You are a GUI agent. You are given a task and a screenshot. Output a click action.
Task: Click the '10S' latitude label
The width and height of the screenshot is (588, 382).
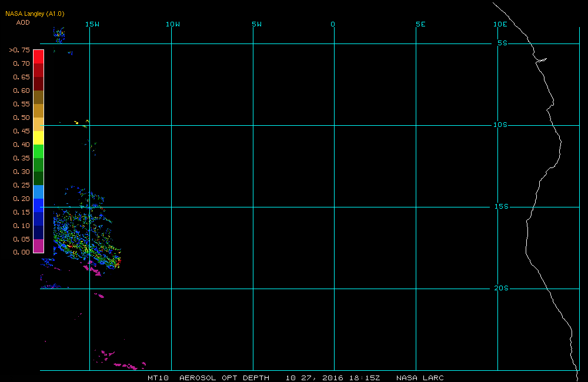tap(500, 125)
